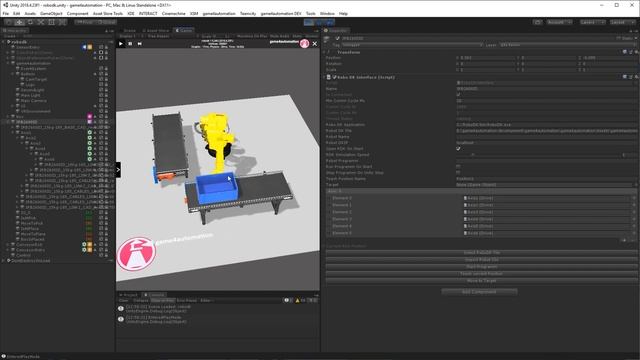Image resolution: width=640 pixels, height=360 pixels.
Task: Open the Account dropdown in top toolbar
Action: pyautogui.click(x=559, y=22)
